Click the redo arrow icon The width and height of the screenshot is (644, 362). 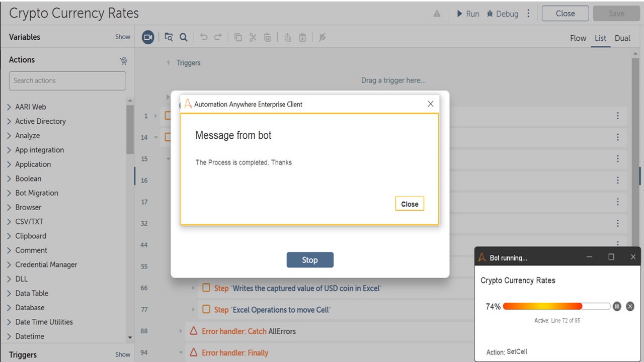point(218,37)
